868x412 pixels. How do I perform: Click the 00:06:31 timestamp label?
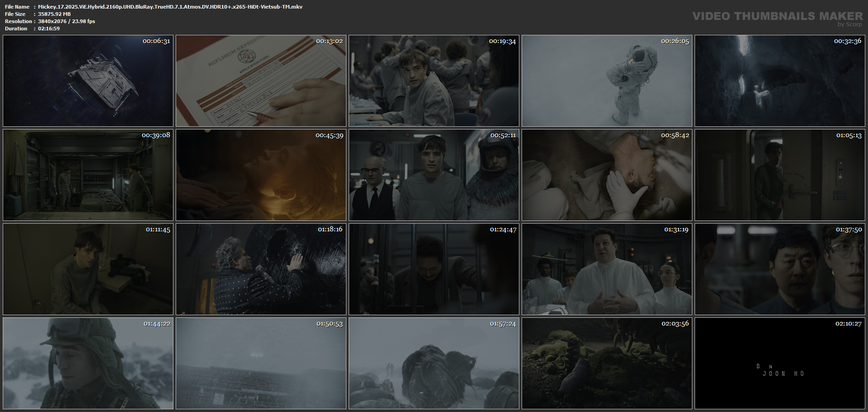pos(156,41)
